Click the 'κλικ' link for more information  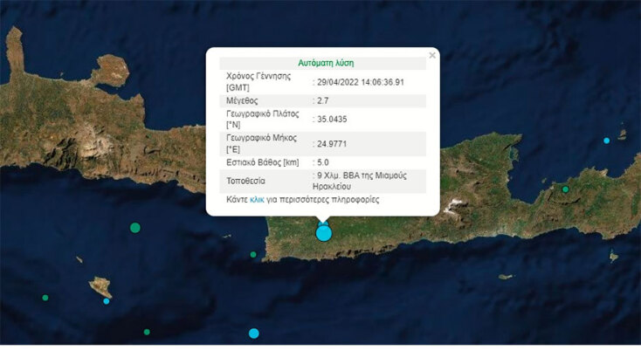tap(257, 200)
